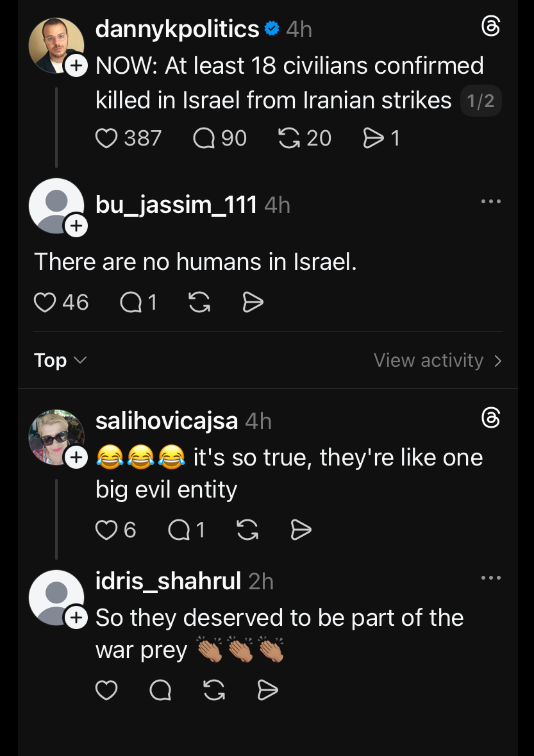The image size is (534, 756).
Task: View salihovicajsa's profile picture
Action: [55, 436]
